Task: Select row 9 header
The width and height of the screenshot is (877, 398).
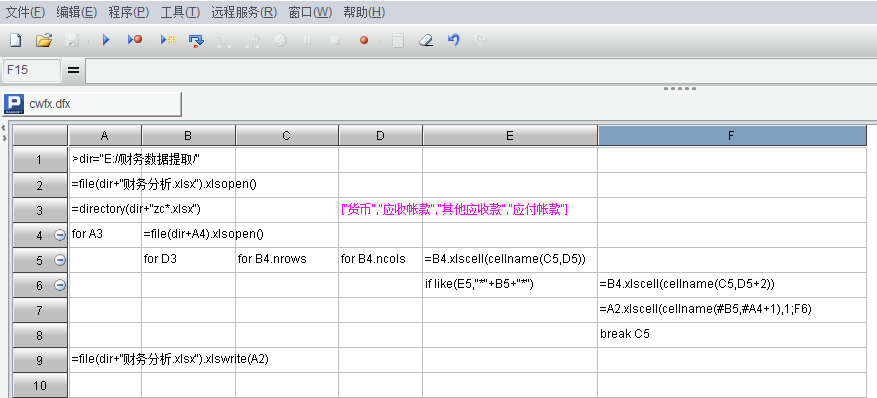Action: [x=40, y=361]
